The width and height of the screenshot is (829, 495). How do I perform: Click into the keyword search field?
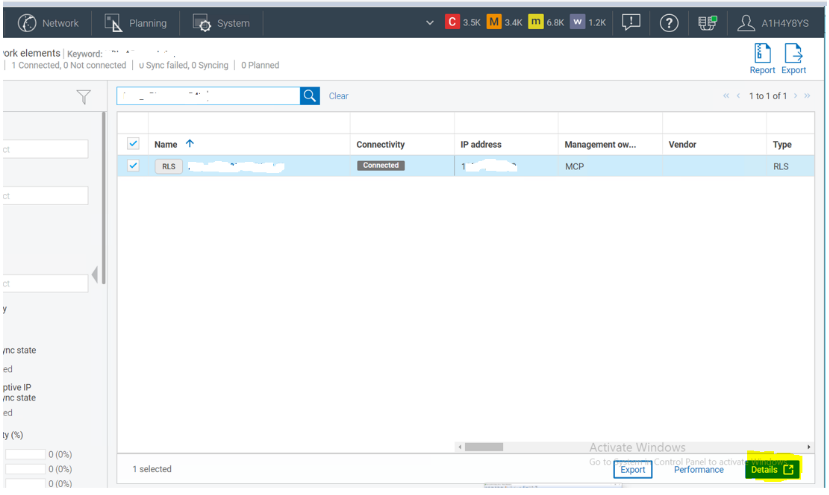[x=208, y=96]
